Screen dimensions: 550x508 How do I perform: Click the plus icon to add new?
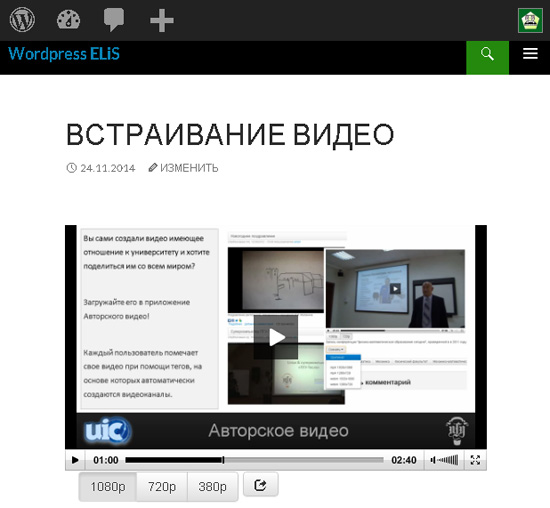[x=162, y=21]
